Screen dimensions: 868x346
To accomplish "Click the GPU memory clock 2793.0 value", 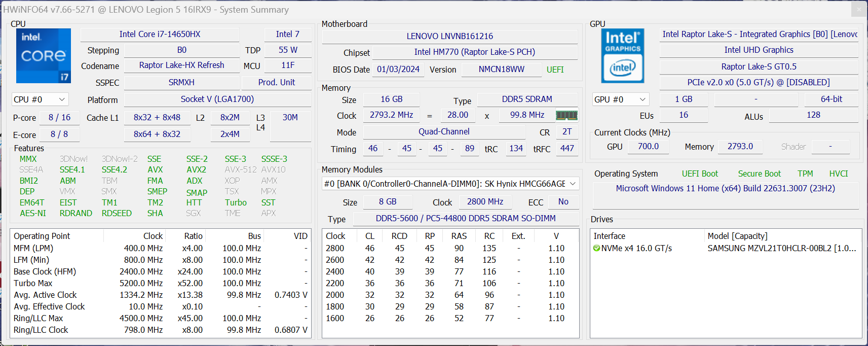I will point(740,147).
